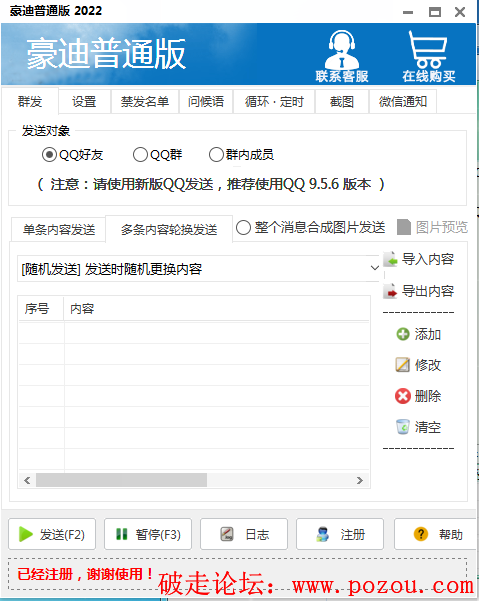Click the 清空 recycle bin icon
479x601 pixels.
(403, 427)
